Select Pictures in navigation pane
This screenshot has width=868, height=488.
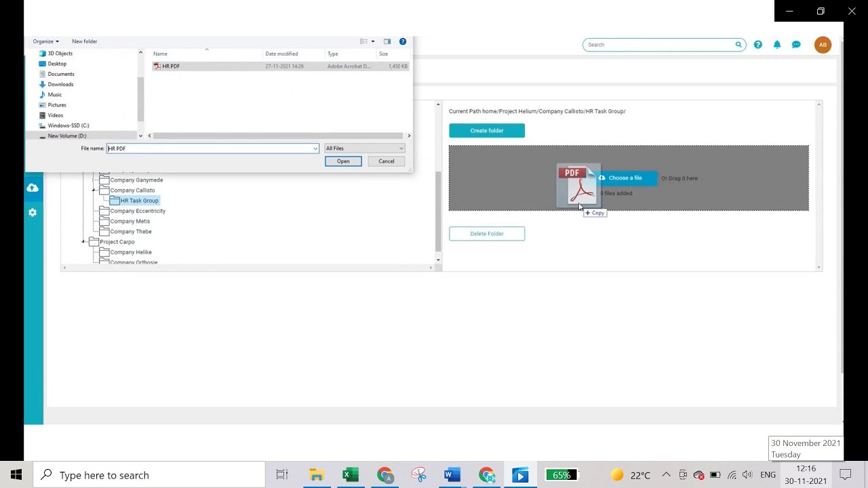point(57,105)
